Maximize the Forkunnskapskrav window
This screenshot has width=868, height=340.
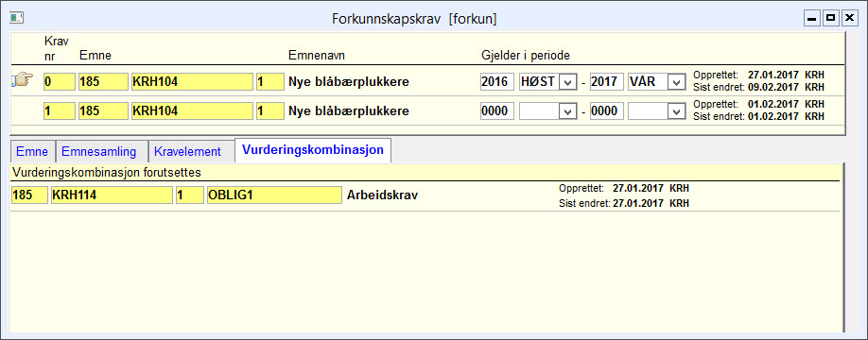click(x=830, y=18)
